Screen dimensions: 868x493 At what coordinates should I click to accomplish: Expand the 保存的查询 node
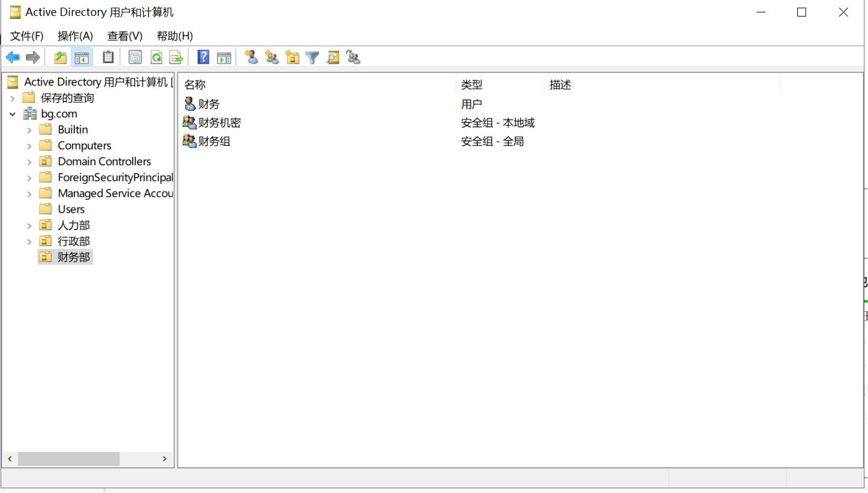point(12,98)
